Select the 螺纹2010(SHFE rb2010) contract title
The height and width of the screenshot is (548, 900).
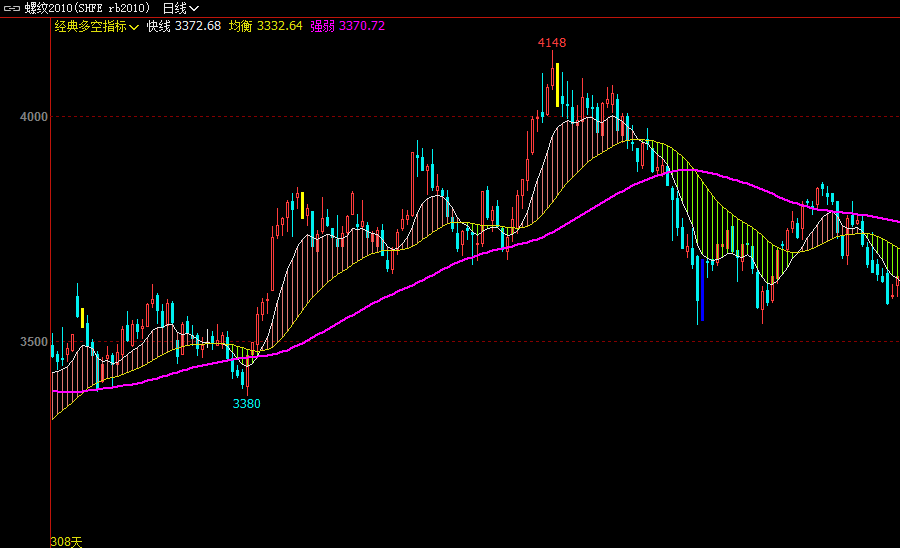point(87,9)
